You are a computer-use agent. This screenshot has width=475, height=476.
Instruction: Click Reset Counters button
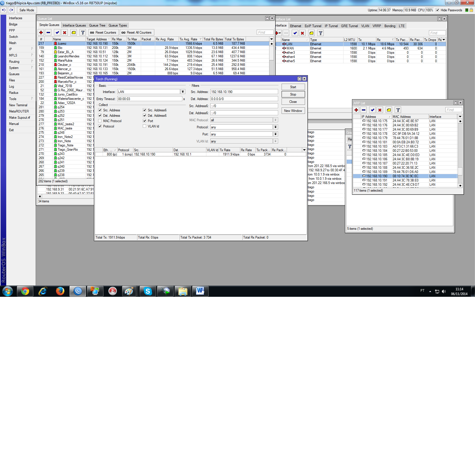tap(103, 33)
